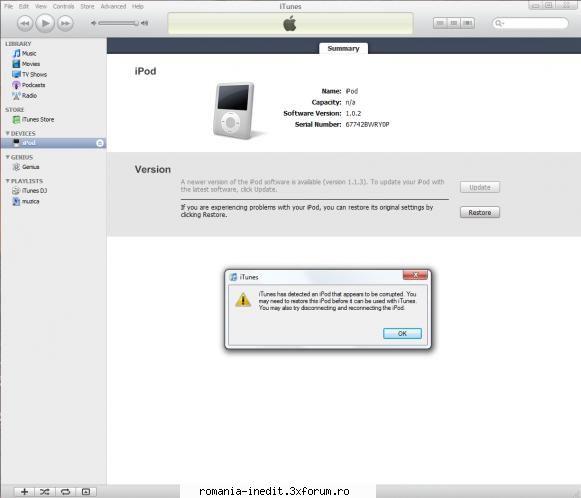581x498 pixels.
Task: Click the serial number 67742BWRY0P
Action: [367, 124]
